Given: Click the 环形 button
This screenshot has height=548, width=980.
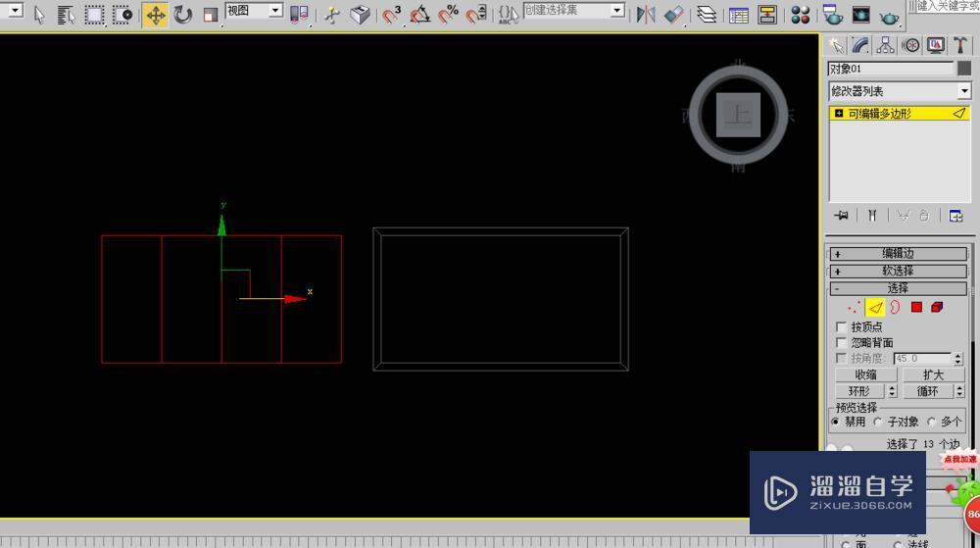Looking at the screenshot, I should pos(859,391).
